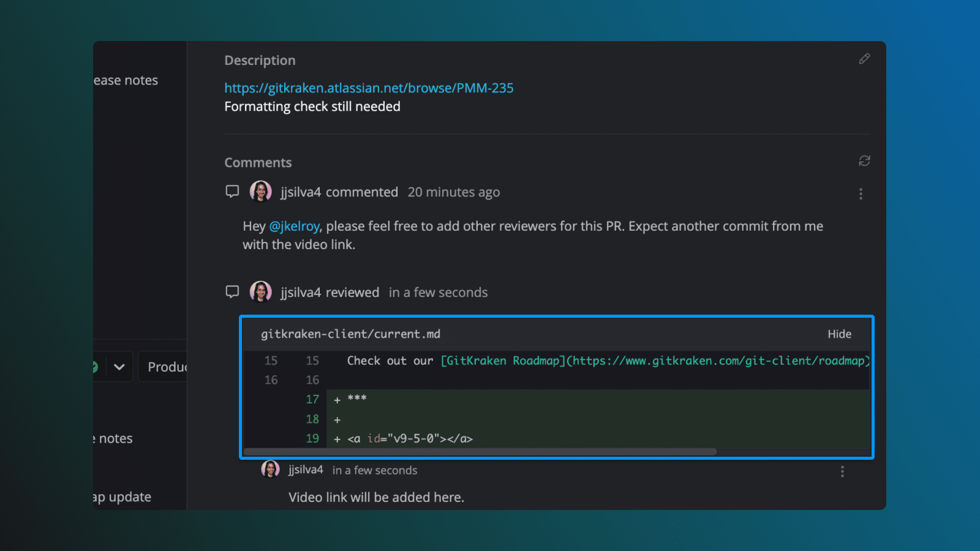
Task: Hide the current.md diff view
Action: point(839,334)
